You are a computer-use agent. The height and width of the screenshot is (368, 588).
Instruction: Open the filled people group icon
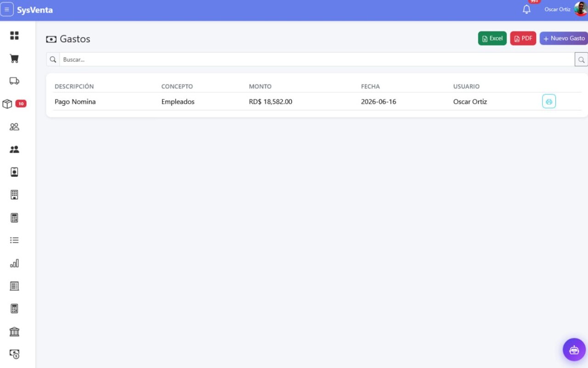14,149
